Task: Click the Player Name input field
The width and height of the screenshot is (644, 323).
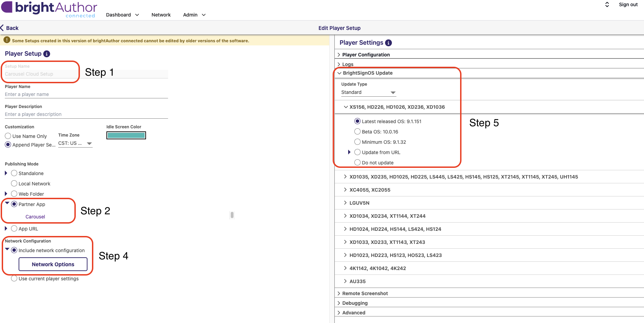Action: [86, 94]
